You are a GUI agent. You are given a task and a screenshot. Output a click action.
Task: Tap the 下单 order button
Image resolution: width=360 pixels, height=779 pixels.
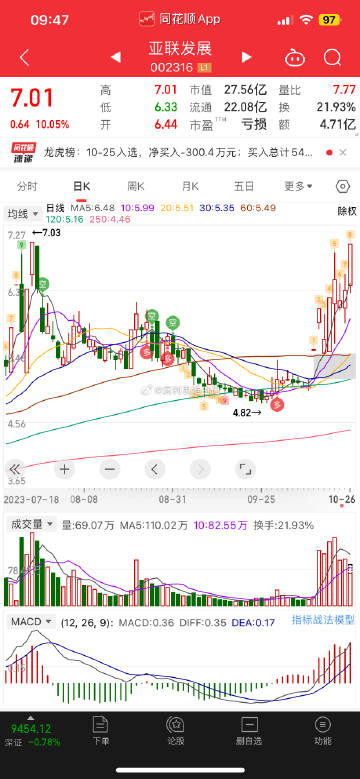(x=101, y=731)
